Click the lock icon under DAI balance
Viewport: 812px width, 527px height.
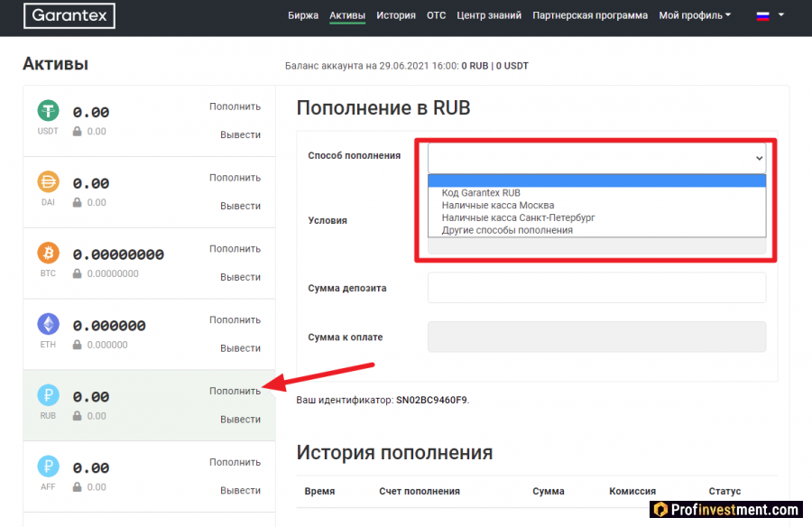pyautogui.click(x=78, y=202)
